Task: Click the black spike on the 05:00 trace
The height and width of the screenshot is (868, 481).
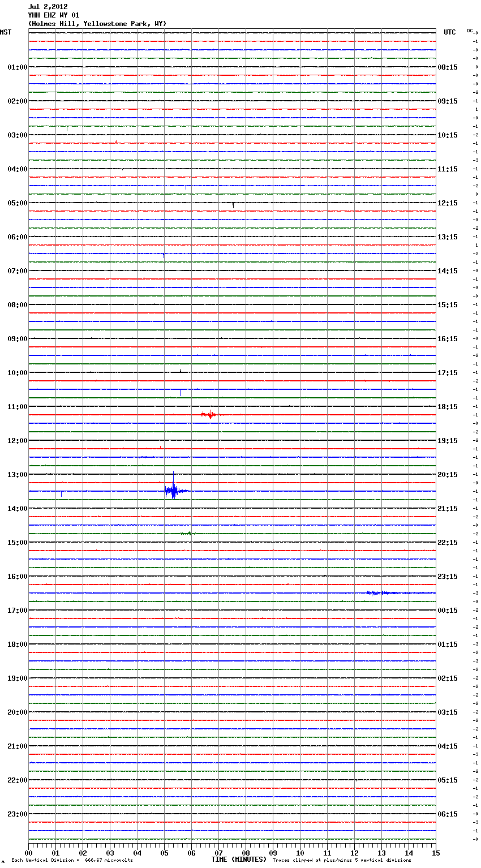Action: 233,205
